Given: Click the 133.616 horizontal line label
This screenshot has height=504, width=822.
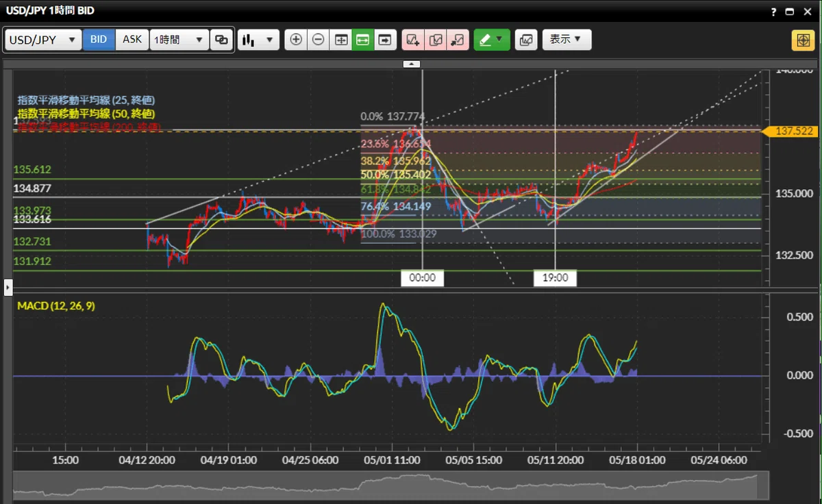Looking at the screenshot, I should tap(32, 219).
